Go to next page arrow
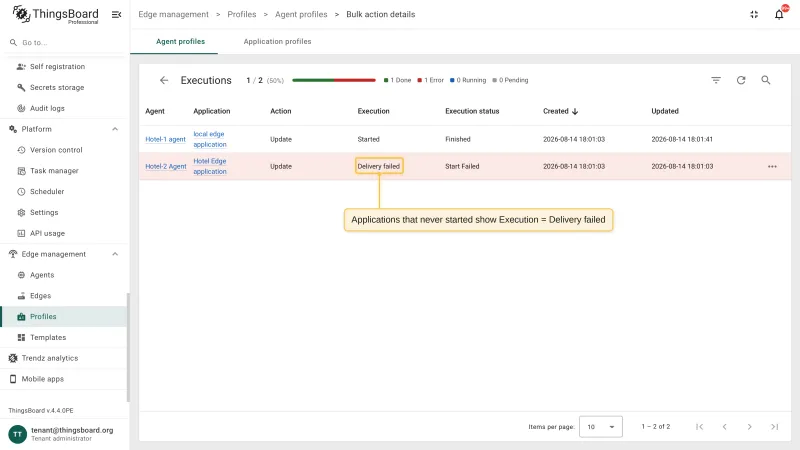Screen dimensions: 800x450 [x=749, y=427]
